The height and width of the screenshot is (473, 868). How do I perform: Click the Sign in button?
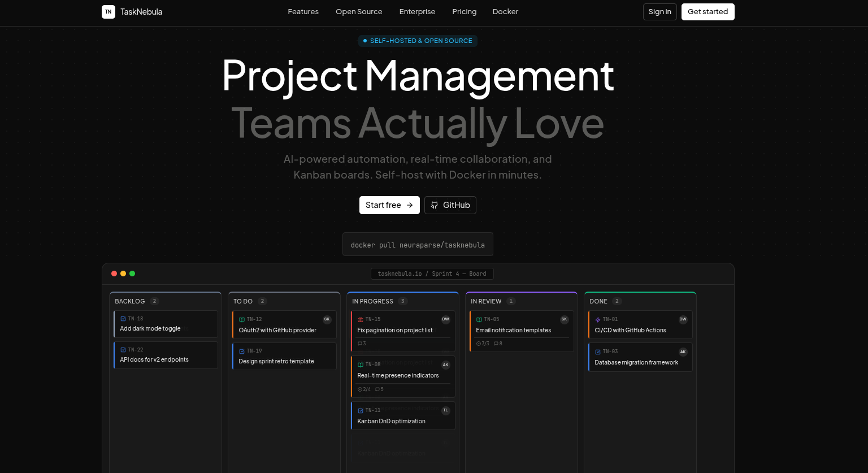click(x=660, y=12)
